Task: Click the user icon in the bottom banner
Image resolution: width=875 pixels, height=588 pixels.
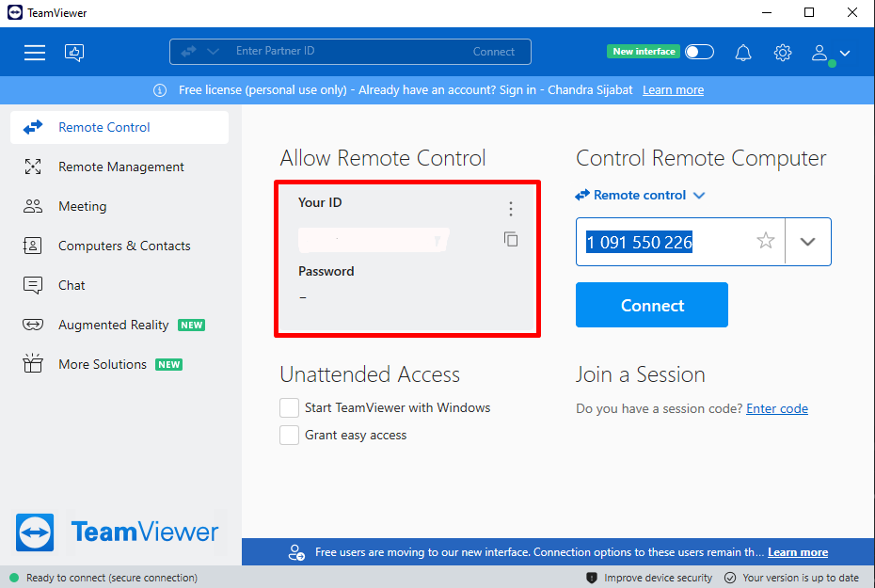Action: tap(296, 552)
